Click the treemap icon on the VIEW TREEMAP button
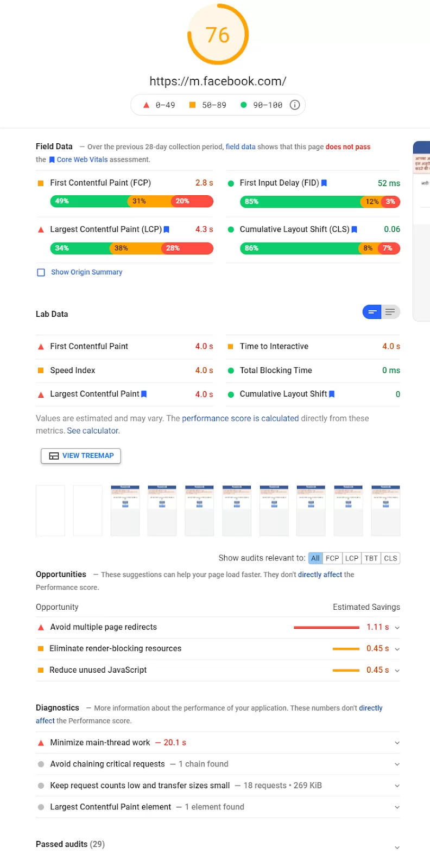430x868 pixels. 54,456
